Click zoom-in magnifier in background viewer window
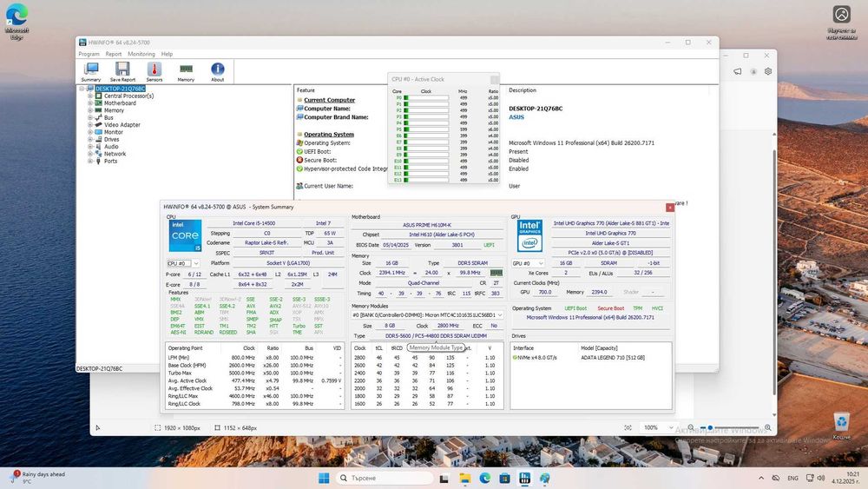This screenshot has width=868, height=489. coord(768,427)
